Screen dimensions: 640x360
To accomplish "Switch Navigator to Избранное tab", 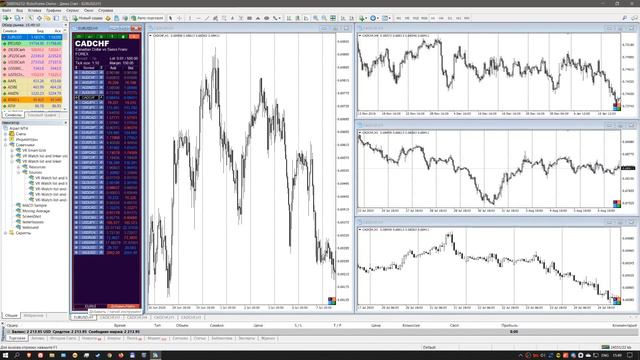I will click(33, 316).
